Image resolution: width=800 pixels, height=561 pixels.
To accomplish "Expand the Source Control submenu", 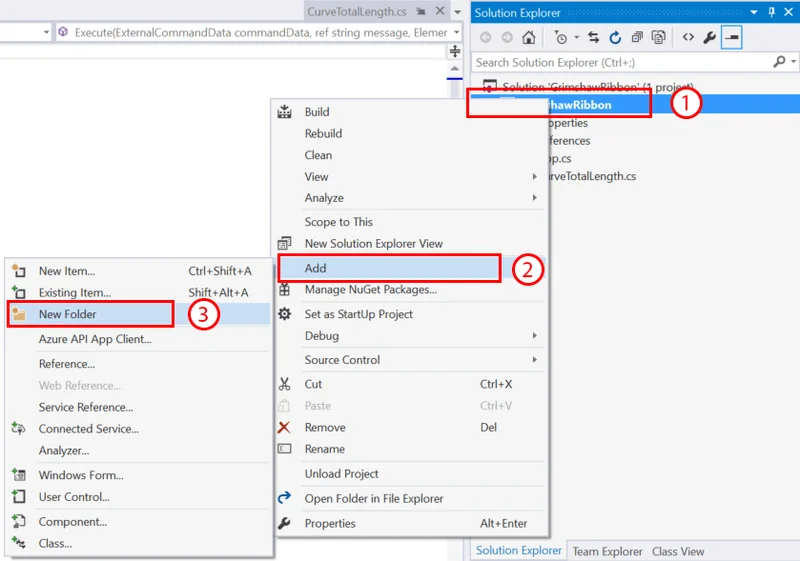I will point(412,360).
